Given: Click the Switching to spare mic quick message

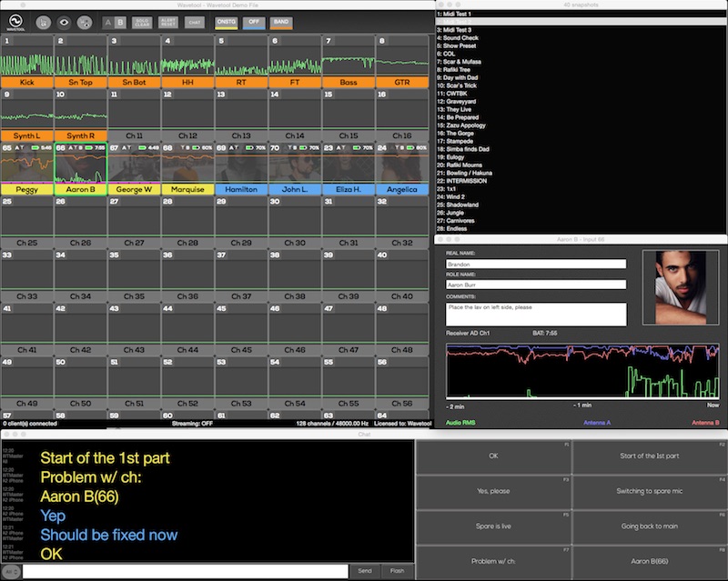Looking at the screenshot, I should point(649,491).
